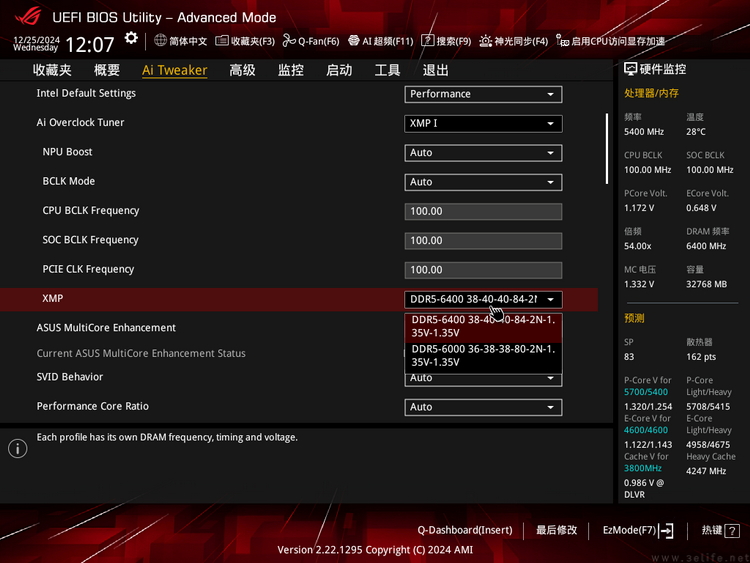
Task: Click the 预测 prediction heading
Action: pos(634,318)
